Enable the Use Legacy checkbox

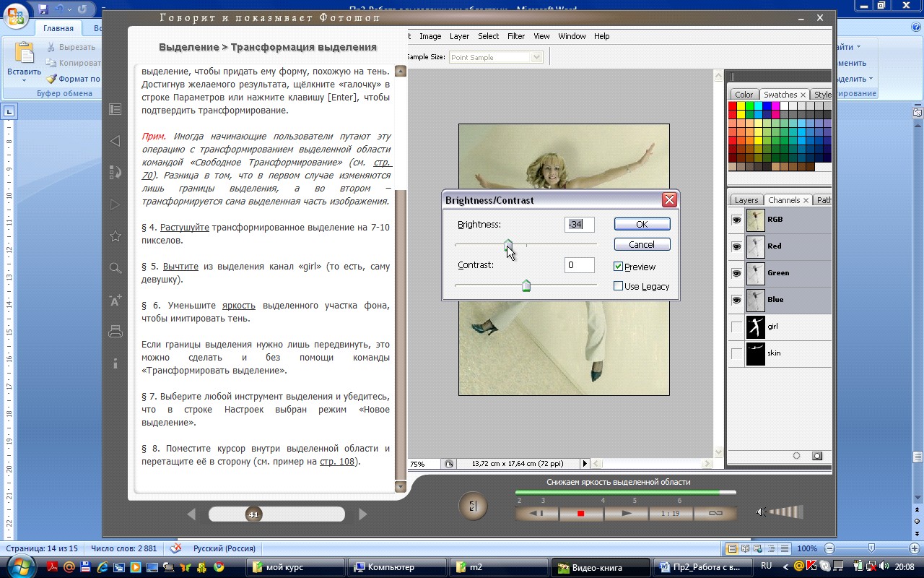click(618, 286)
